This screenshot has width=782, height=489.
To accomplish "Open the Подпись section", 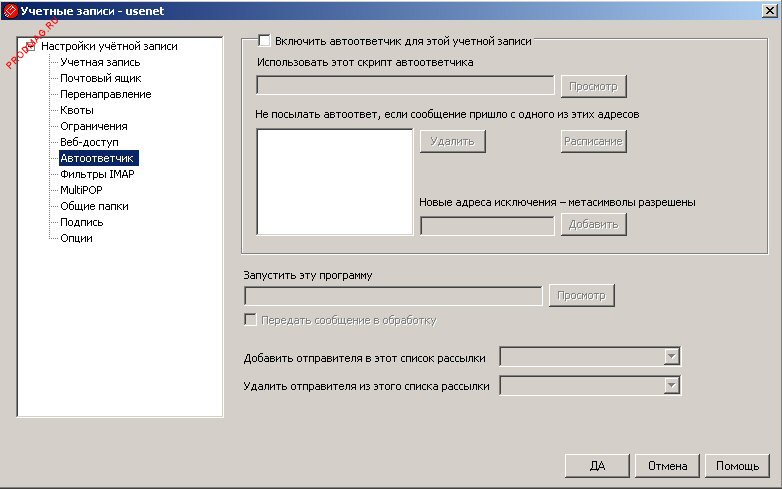I will 81,222.
